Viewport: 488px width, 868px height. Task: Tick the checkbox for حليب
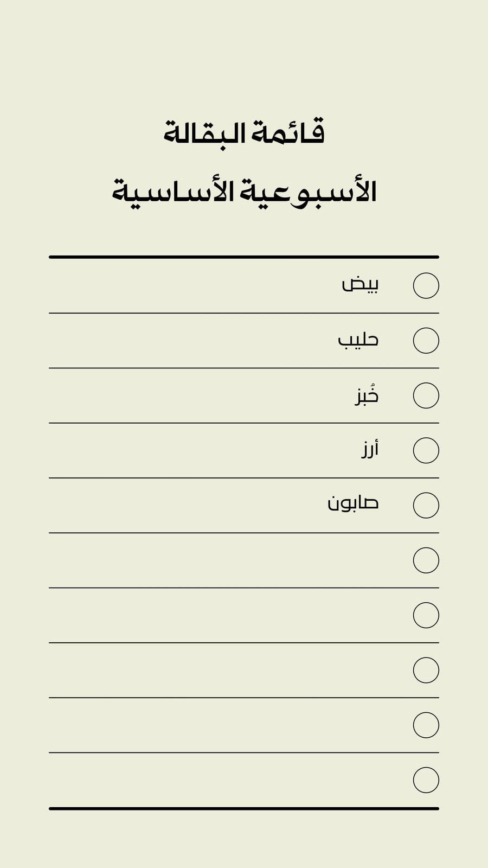(426, 340)
